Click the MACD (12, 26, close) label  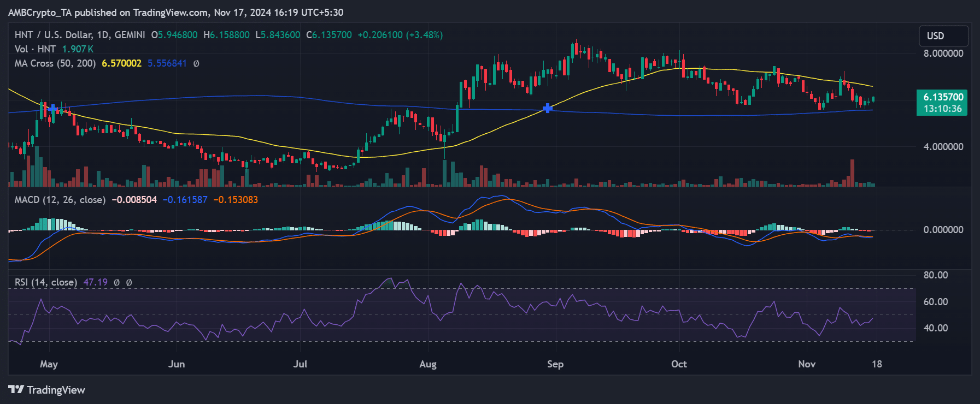coord(60,200)
